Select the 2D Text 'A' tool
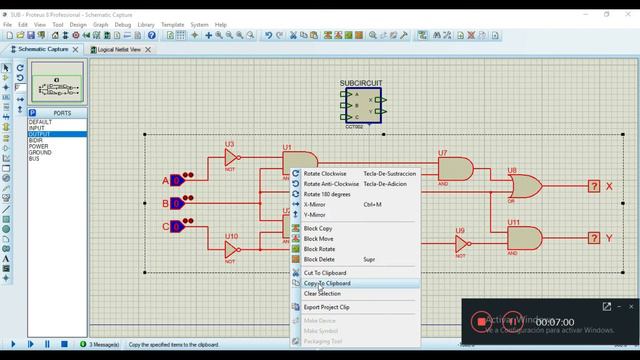640x360 pixels. pos(6,259)
